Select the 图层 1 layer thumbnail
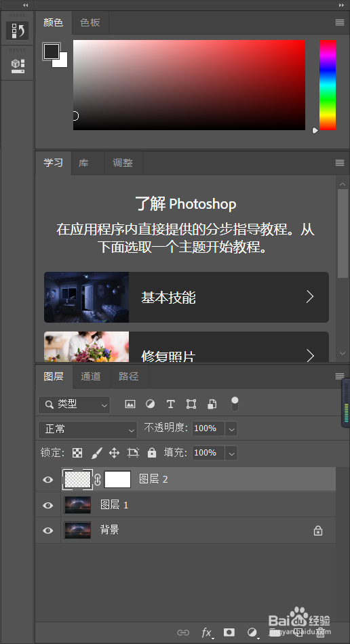350x644 pixels. click(77, 505)
